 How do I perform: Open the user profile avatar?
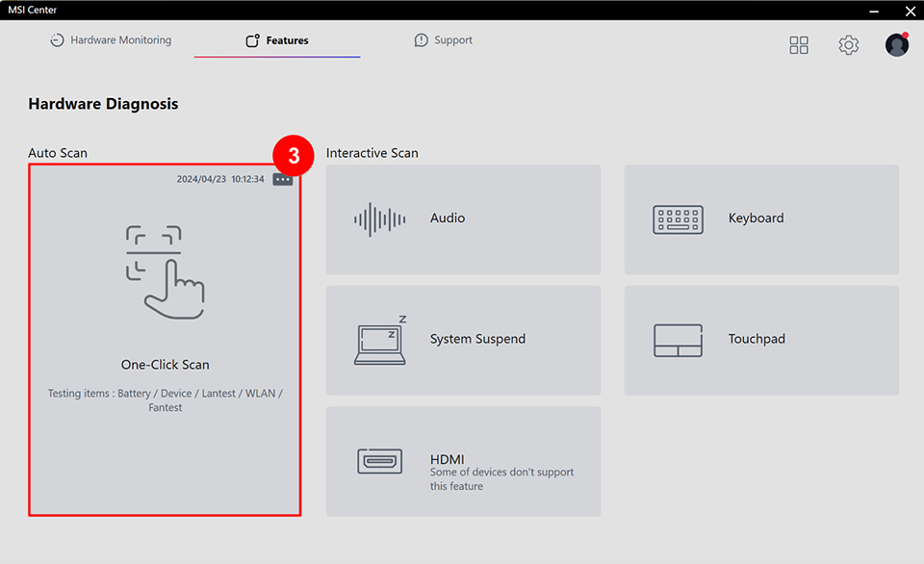pyautogui.click(x=897, y=45)
